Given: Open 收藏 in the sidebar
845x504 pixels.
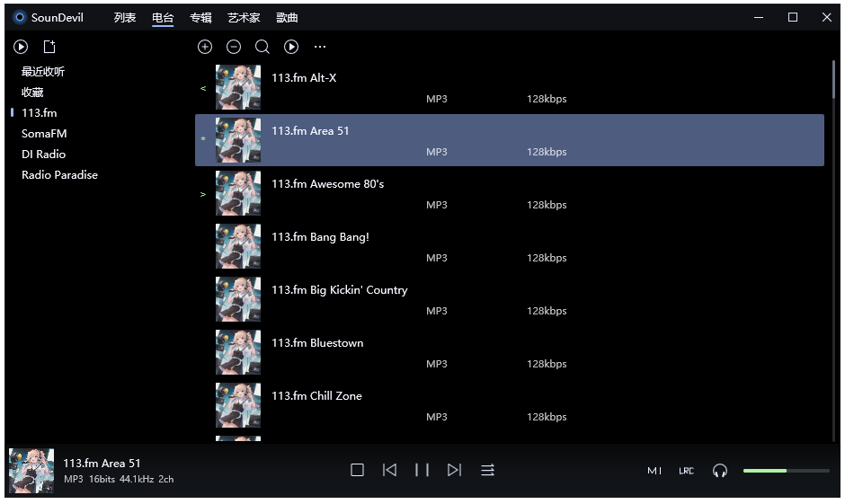Looking at the screenshot, I should [x=32, y=92].
